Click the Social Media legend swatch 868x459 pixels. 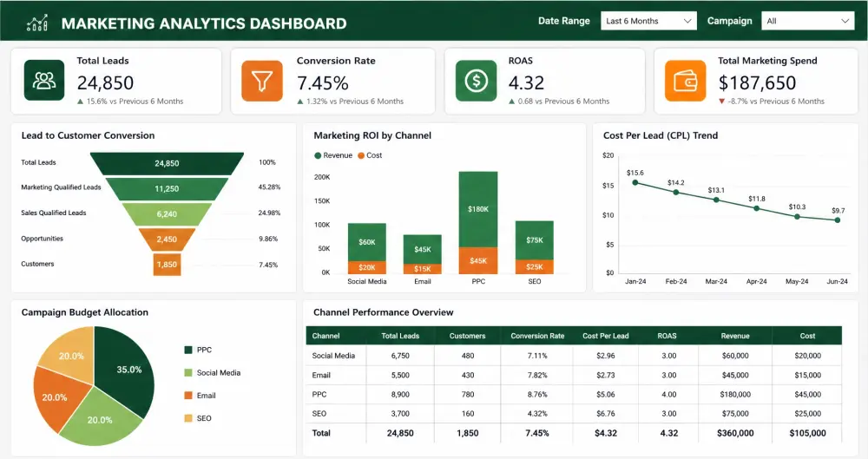(x=188, y=372)
